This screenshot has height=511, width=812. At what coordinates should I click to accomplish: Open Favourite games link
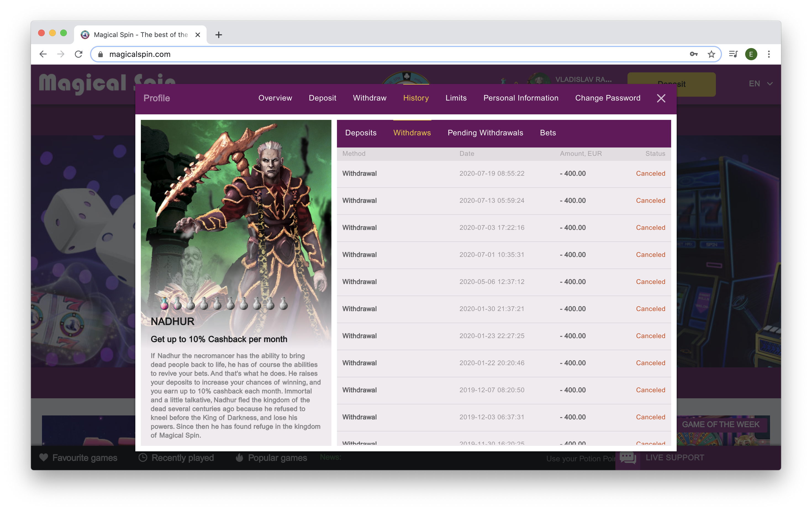point(85,458)
